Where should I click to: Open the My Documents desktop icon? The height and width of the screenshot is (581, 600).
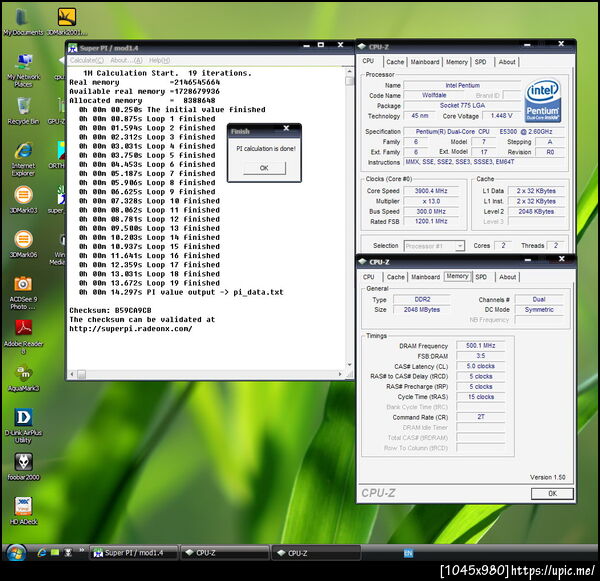point(22,17)
